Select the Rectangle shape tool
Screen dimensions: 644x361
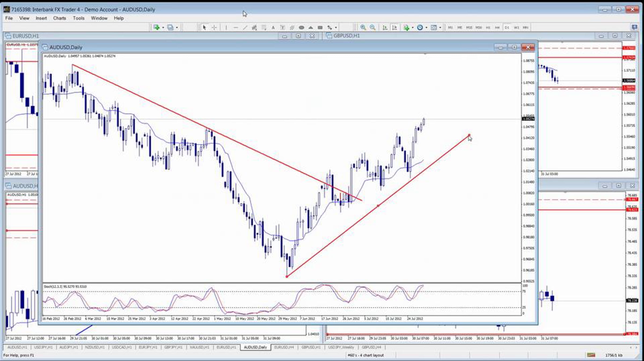[320, 27]
